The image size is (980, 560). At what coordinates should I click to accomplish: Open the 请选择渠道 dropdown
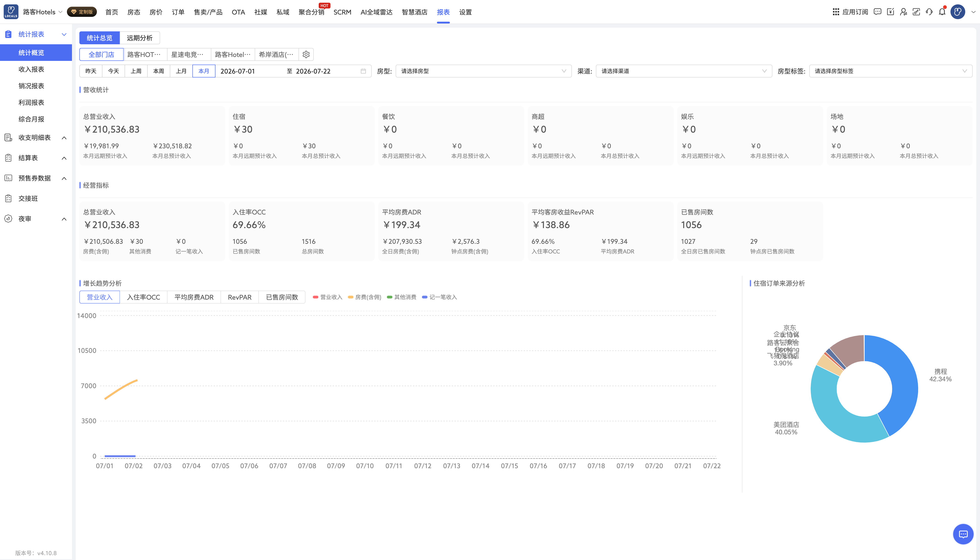point(684,71)
